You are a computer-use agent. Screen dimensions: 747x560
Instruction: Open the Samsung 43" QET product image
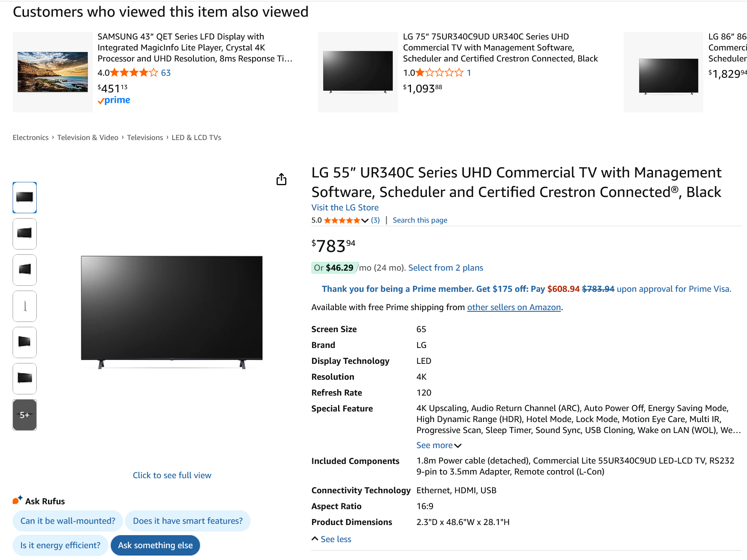click(53, 72)
